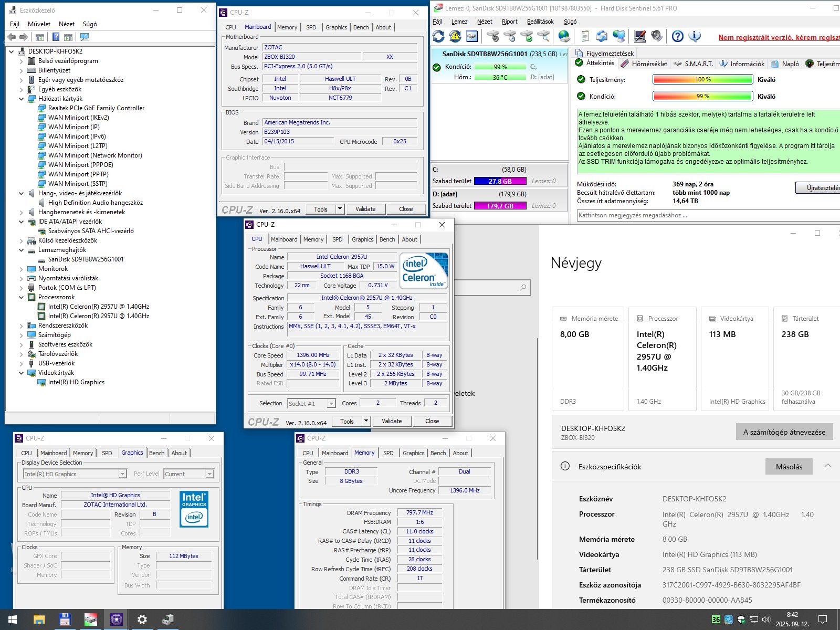Viewport: 840px width, 630px height.
Task: Click the green 36 temperature tray icon
Action: coord(716,619)
